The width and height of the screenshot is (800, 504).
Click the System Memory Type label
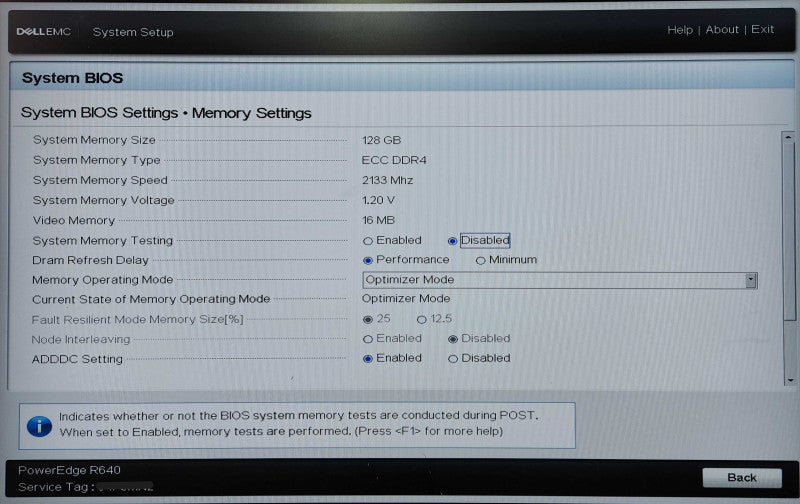point(96,160)
